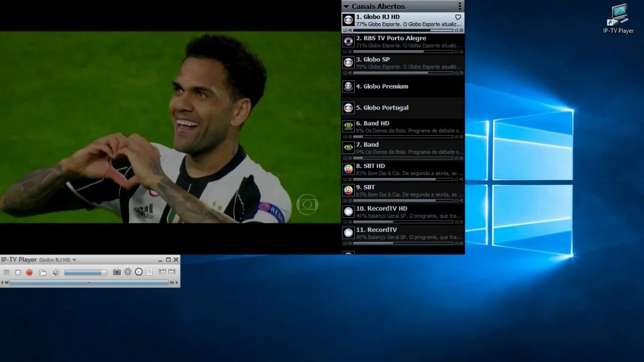
Task: Mute audio using the speaker icon
Action: pos(56,273)
